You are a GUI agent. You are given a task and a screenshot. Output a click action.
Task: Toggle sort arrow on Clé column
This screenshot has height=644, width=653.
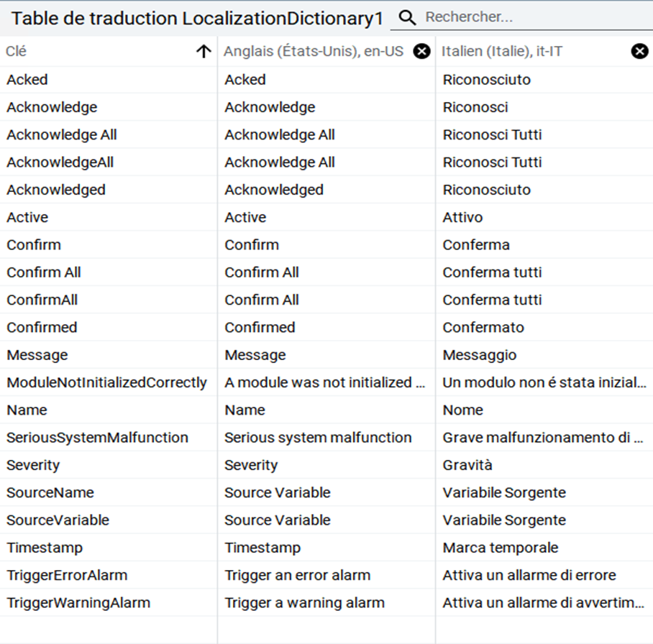[204, 51]
